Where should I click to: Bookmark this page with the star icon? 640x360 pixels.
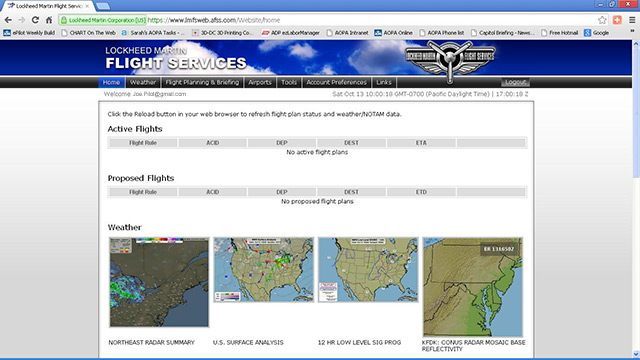(602, 20)
